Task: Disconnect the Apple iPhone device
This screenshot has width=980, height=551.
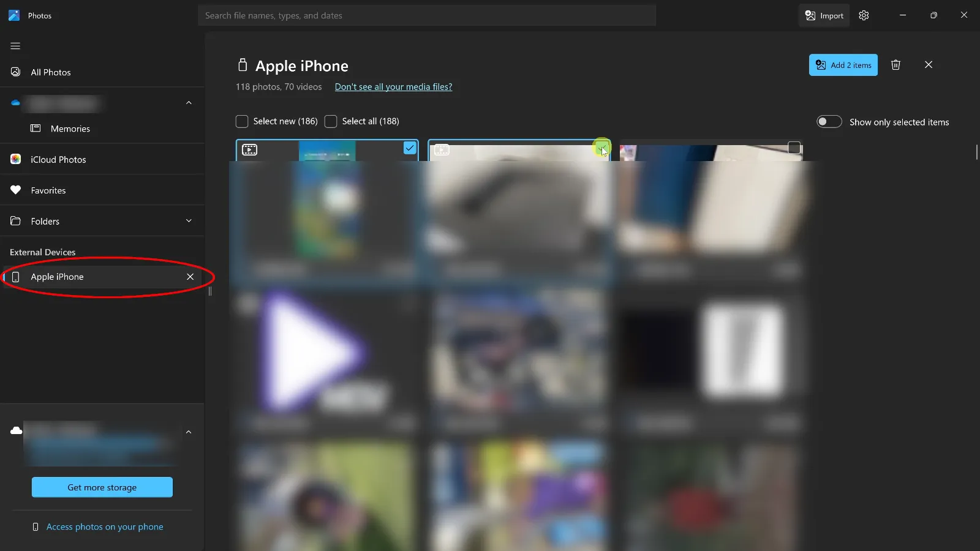Action: coord(190,277)
